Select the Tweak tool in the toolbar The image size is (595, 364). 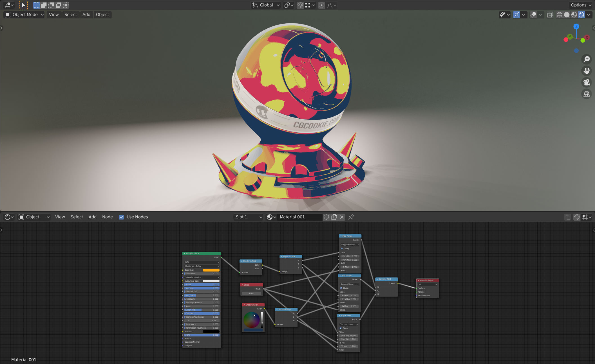point(24,5)
